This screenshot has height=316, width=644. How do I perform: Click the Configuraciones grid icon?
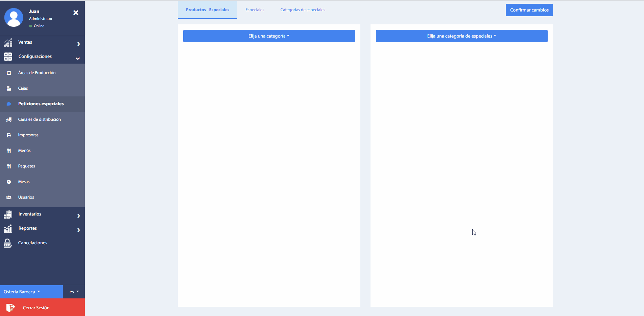tap(8, 57)
